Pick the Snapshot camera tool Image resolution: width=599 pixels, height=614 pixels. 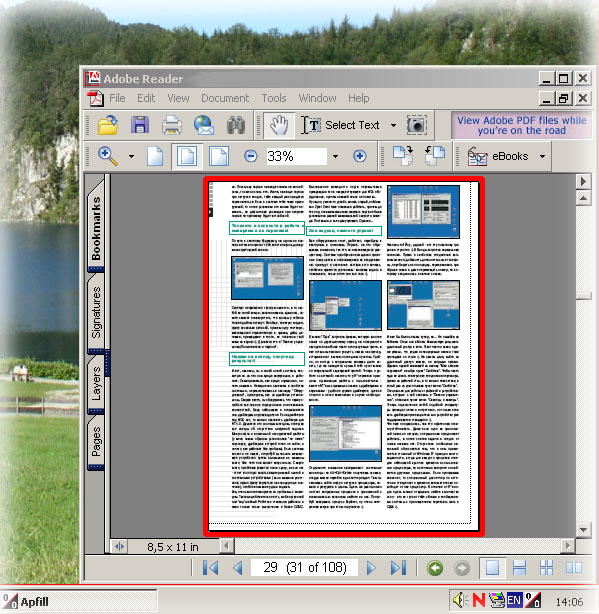[417, 125]
